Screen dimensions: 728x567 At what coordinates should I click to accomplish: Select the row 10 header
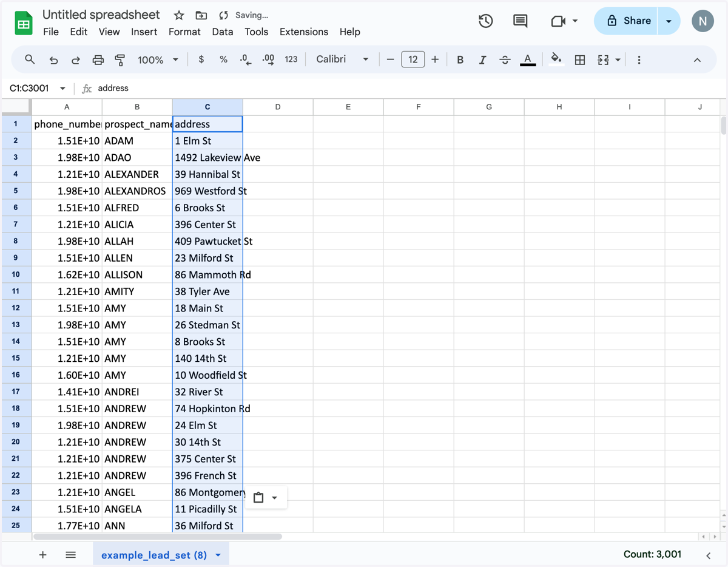point(16,274)
